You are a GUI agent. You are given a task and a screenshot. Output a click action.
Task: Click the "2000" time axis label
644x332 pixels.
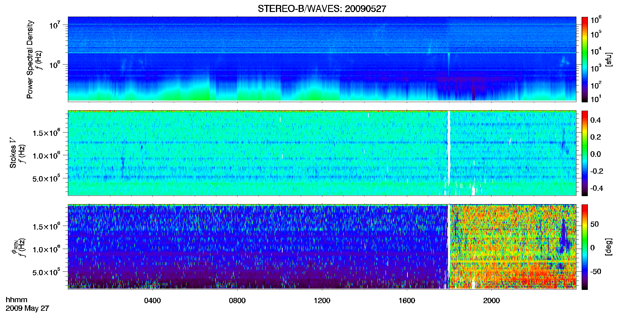[492, 300]
